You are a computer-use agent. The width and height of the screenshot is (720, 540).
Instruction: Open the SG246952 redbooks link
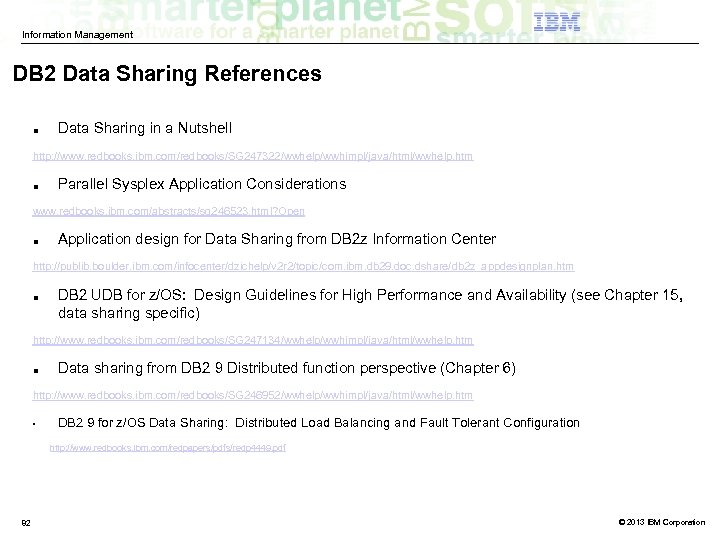click(x=253, y=395)
